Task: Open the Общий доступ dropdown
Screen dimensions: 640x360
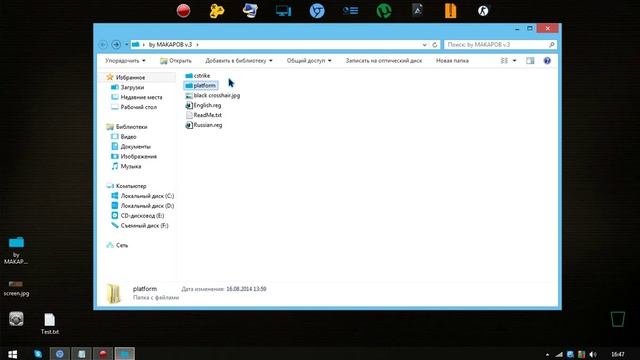Action: tap(309, 61)
